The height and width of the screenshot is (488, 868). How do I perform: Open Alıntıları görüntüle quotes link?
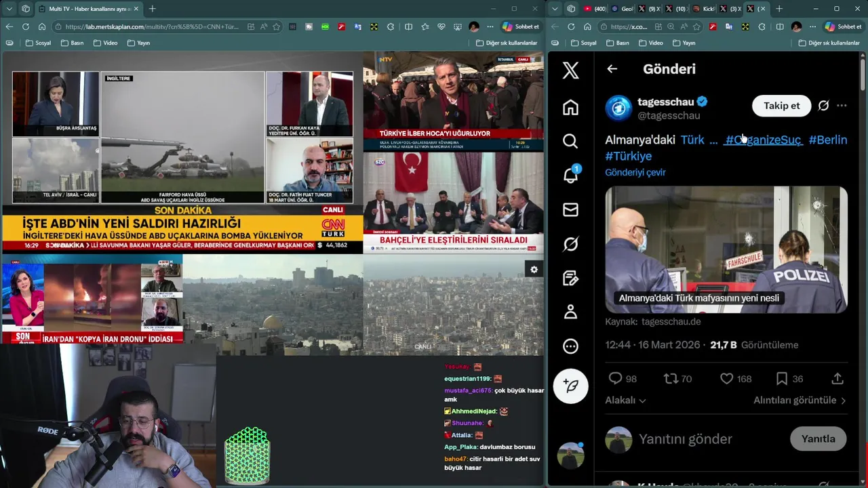(800, 401)
